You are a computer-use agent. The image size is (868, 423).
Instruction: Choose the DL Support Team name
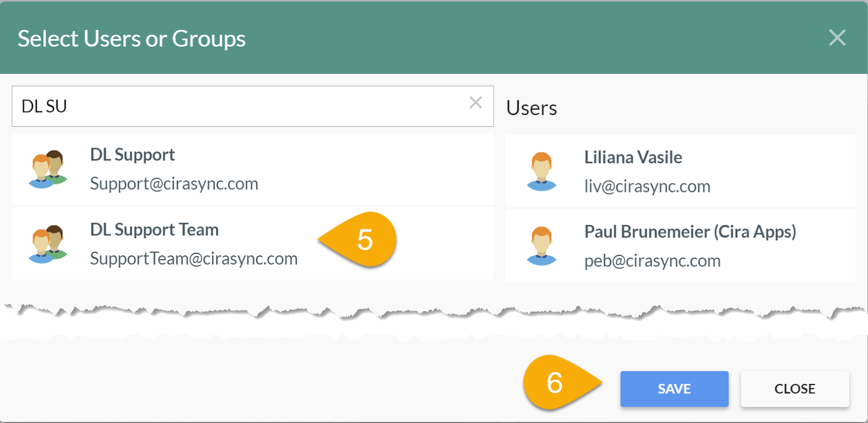pyautogui.click(x=154, y=230)
